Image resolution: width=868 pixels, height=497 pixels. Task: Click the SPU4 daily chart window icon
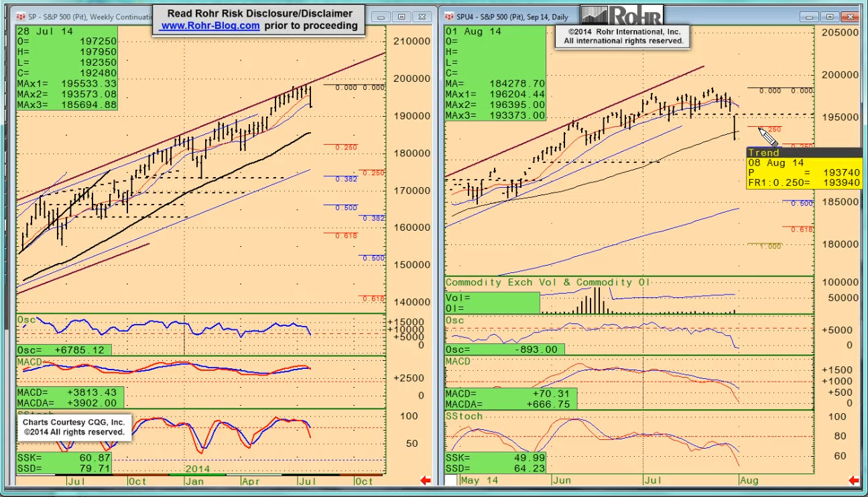coord(450,16)
